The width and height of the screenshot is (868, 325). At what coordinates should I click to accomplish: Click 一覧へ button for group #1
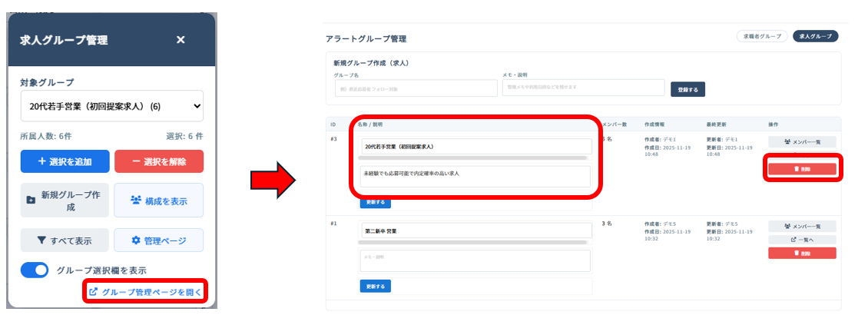(802, 240)
